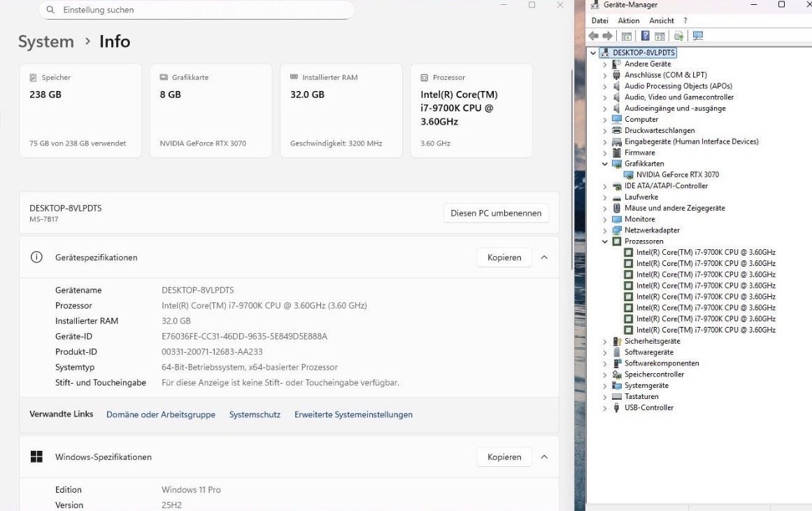812x511 pixels.
Task: Open the Erweiterte Systemeinstellungen link
Action: (354, 414)
